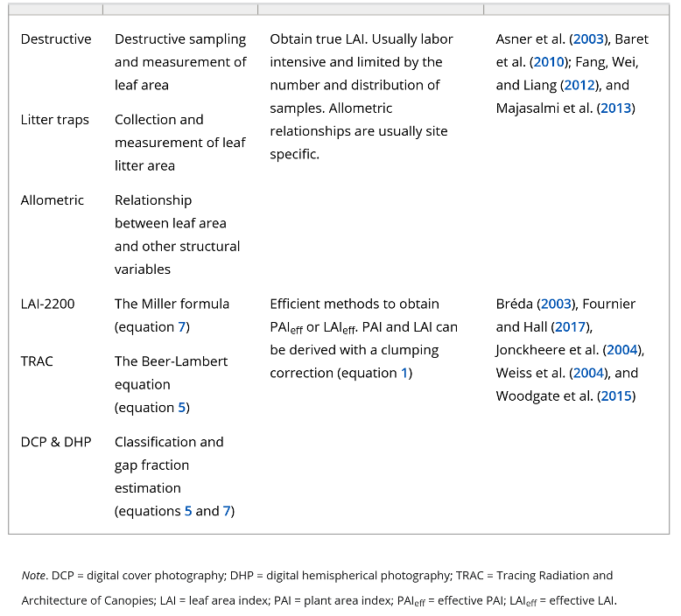This screenshot has width=681, height=616.
Task: Open equation 7 link in DCP & DHP row
Action: 226,510
